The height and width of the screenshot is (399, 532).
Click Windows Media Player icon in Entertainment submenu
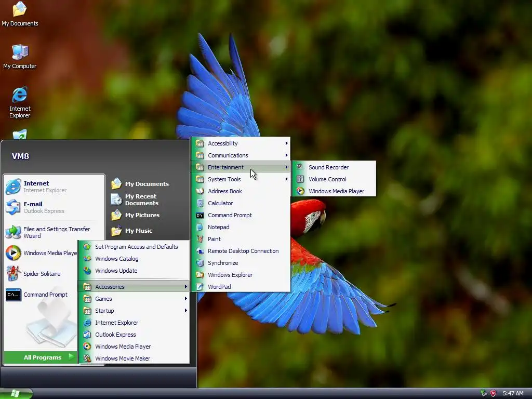click(300, 191)
